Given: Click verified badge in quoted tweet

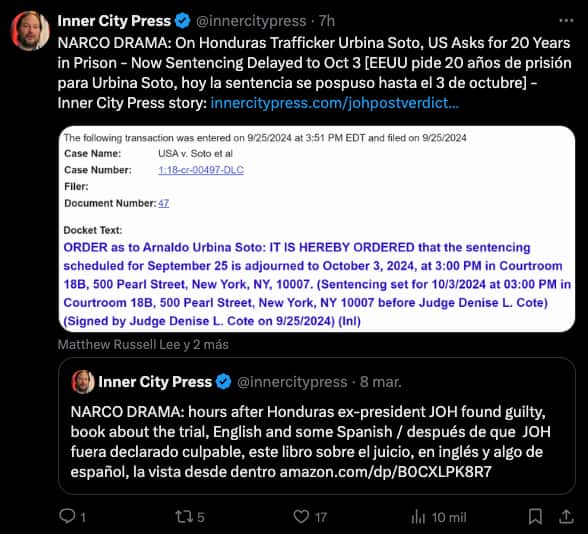Looking at the screenshot, I should point(224,382).
